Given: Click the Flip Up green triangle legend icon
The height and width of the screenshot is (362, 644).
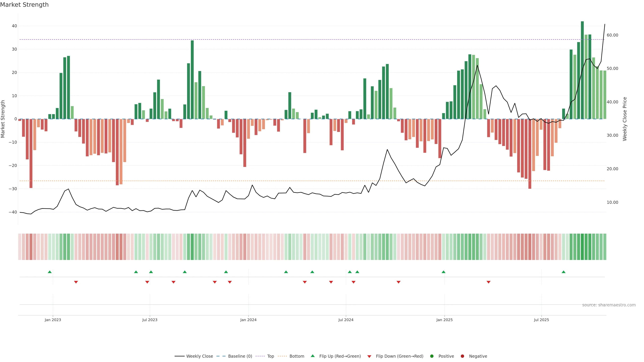Looking at the screenshot, I should click(x=312, y=356).
